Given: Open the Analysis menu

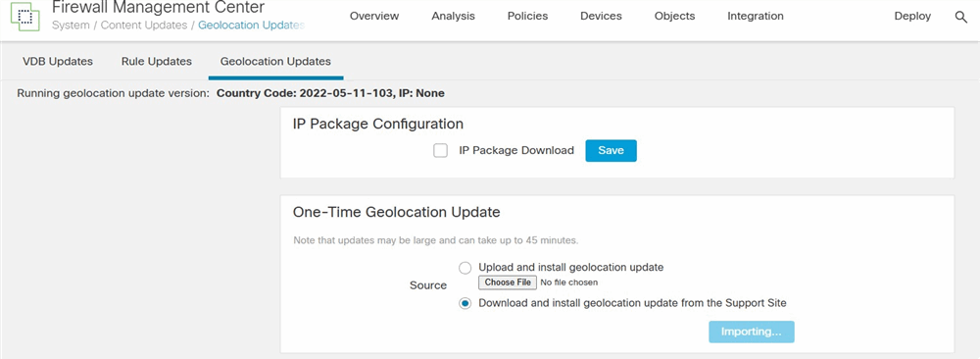Looking at the screenshot, I should [453, 17].
